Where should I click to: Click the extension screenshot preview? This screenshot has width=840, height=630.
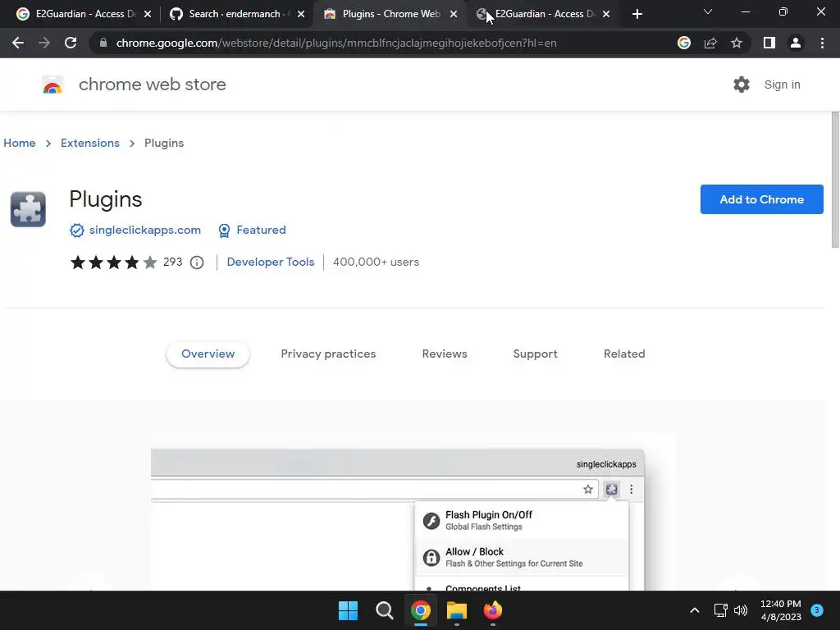(x=398, y=519)
